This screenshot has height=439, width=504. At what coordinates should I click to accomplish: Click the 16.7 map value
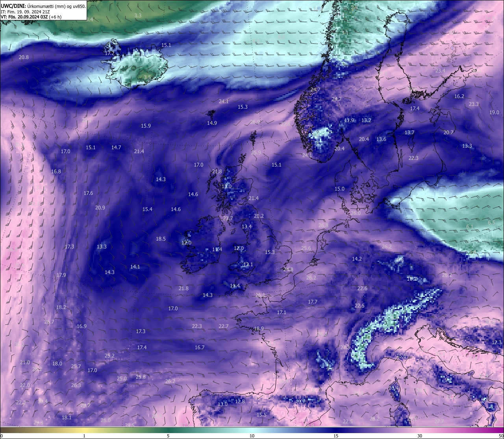[200, 347]
